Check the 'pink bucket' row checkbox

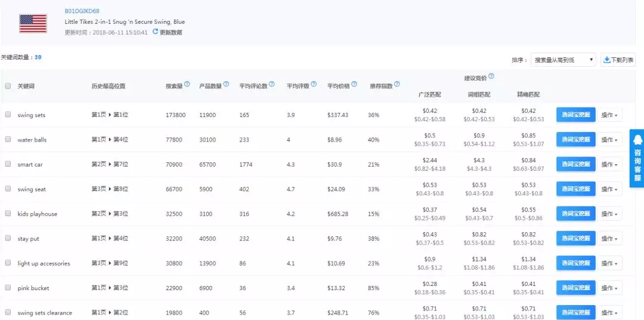(8, 288)
